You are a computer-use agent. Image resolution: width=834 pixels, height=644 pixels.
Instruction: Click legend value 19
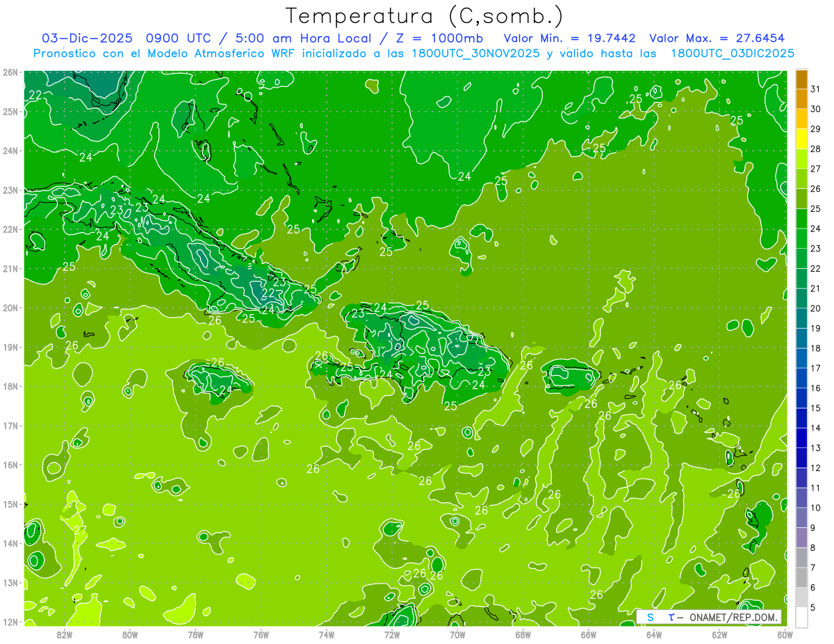click(x=815, y=329)
